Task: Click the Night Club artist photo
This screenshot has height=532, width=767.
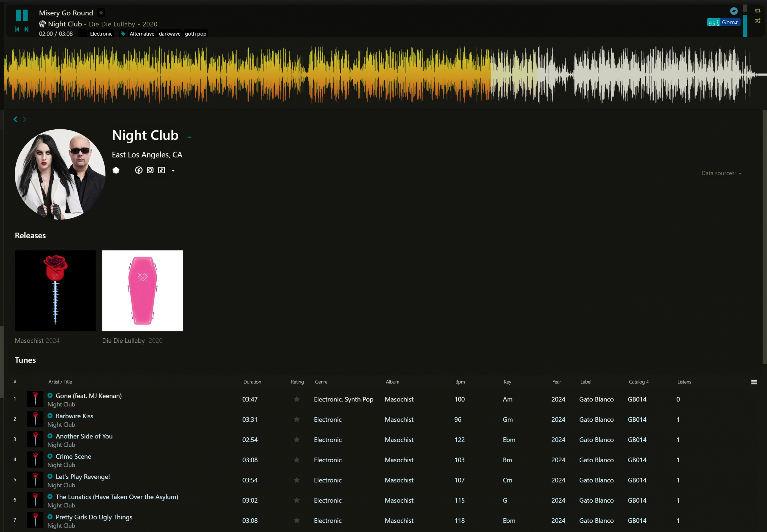Action: [x=60, y=174]
